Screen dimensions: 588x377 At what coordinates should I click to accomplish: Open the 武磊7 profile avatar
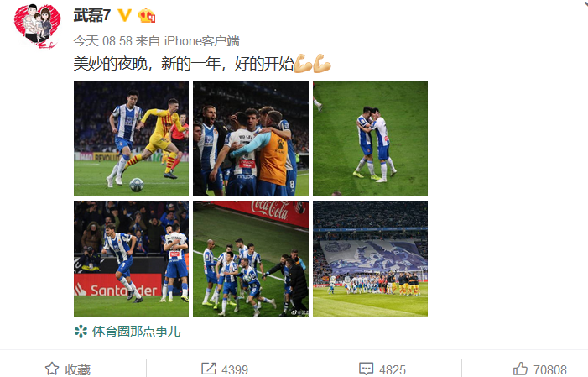[x=37, y=26]
